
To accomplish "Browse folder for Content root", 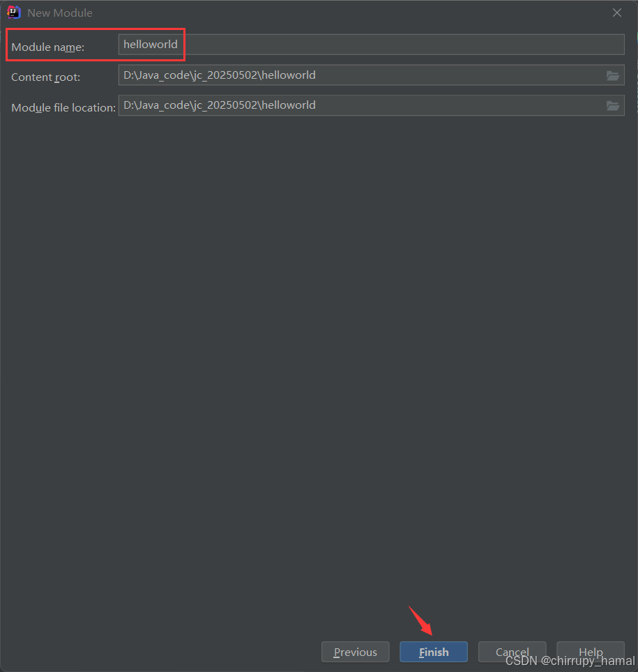I will 613,76.
